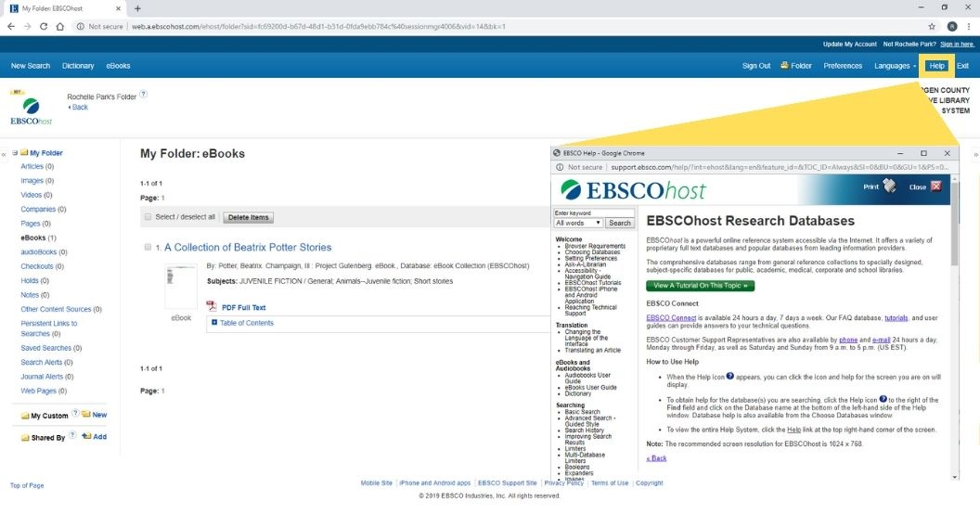Screen dimensions: 980x527
Task: Click the eBook cover thumbnail
Action: pyautogui.click(x=181, y=287)
